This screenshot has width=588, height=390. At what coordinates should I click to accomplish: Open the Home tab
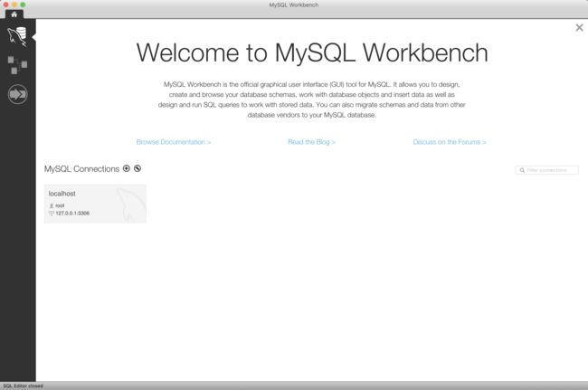coord(14,14)
